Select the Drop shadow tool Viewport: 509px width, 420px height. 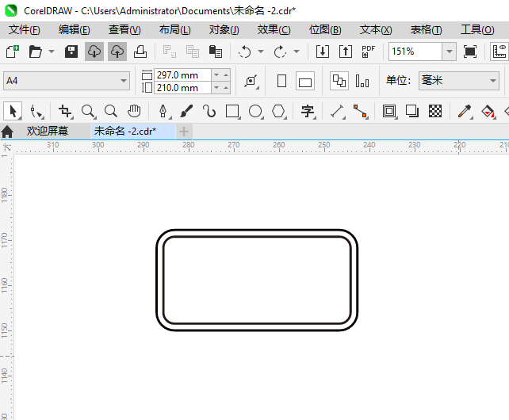pos(412,111)
